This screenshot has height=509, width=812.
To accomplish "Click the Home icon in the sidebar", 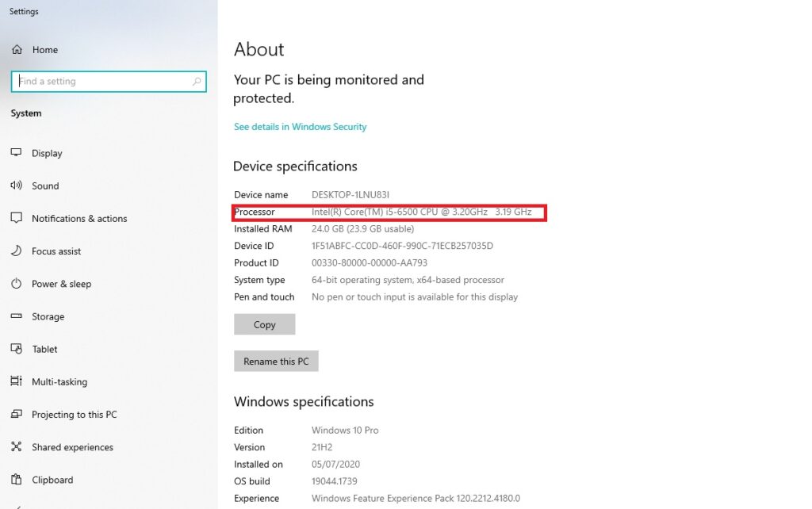I will (17, 50).
